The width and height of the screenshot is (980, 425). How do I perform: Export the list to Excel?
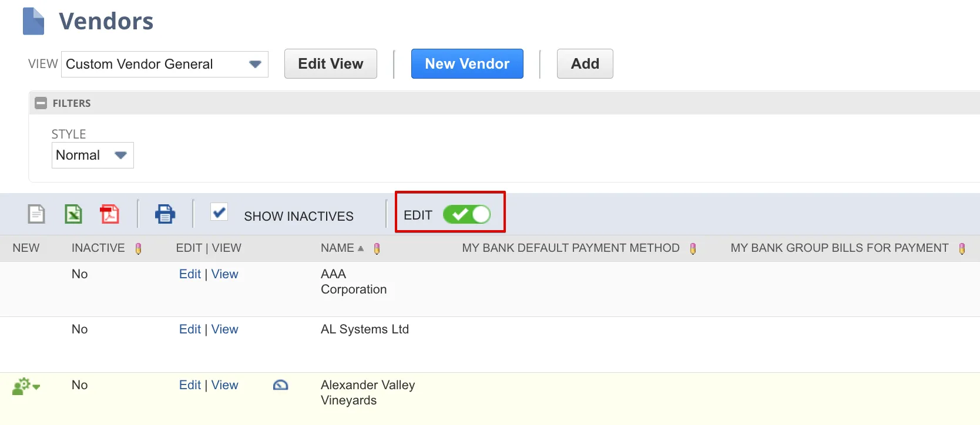click(x=73, y=214)
